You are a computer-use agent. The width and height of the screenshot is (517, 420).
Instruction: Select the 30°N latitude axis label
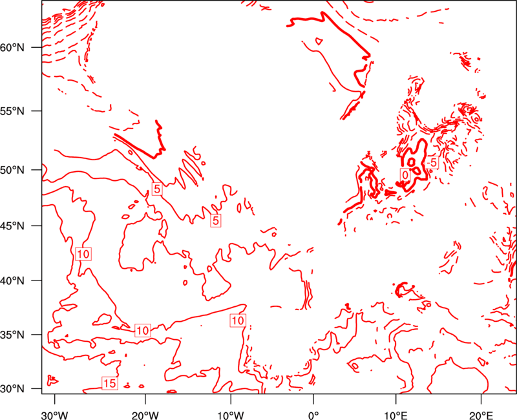pyautogui.click(x=12, y=389)
